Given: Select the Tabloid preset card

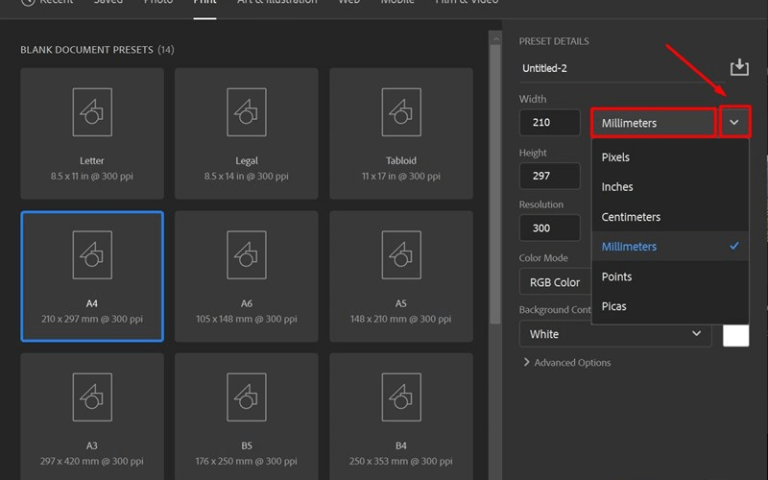Looking at the screenshot, I should click(x=401, y=133).
